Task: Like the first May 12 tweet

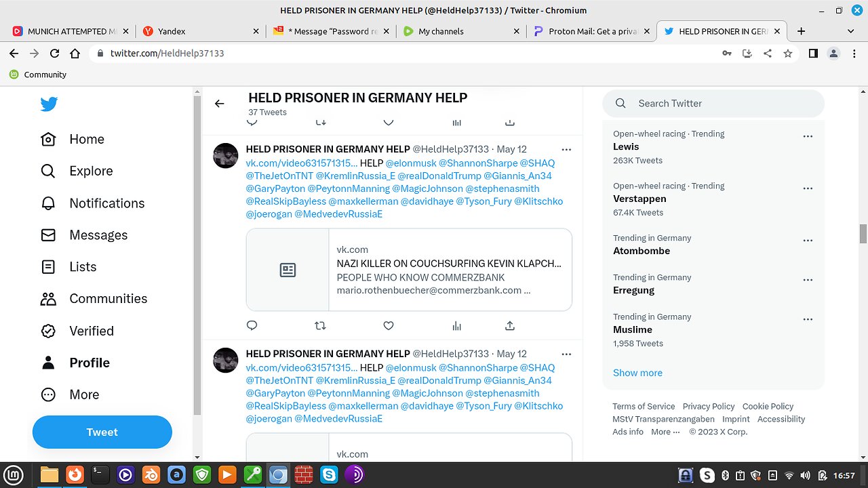Action: tap(389, 325)
